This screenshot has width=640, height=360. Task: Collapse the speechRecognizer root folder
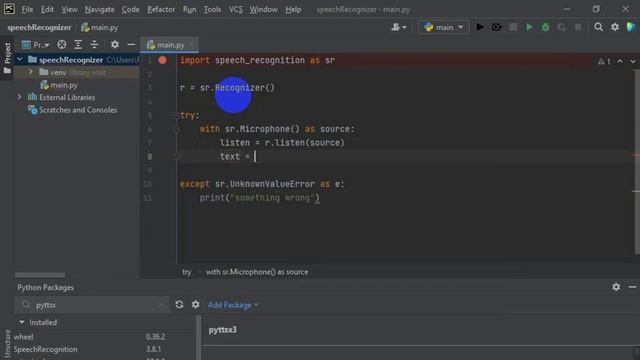20,60
